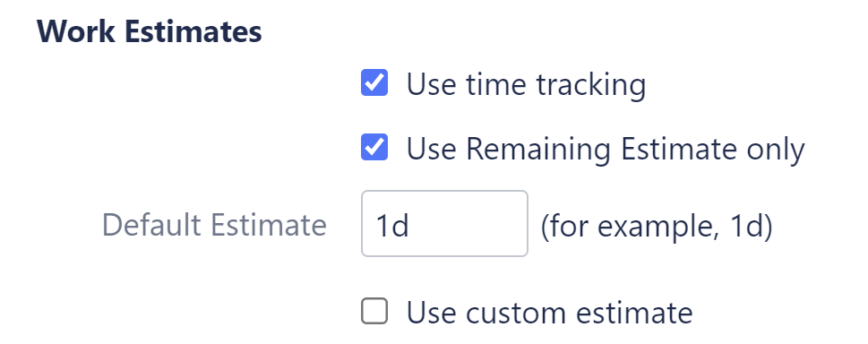
Task: Tick the empty box beside custom estimate
Action: (374, 311)
